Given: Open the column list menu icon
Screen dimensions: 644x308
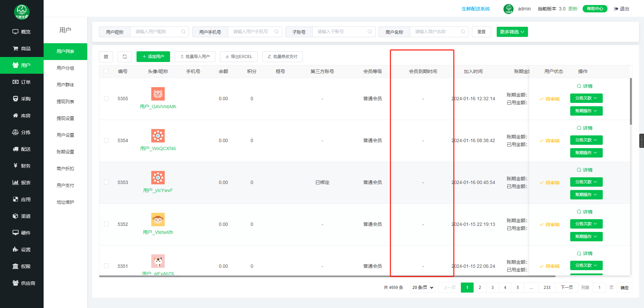Looking at the screenshot, I should [x=106, y=57].
